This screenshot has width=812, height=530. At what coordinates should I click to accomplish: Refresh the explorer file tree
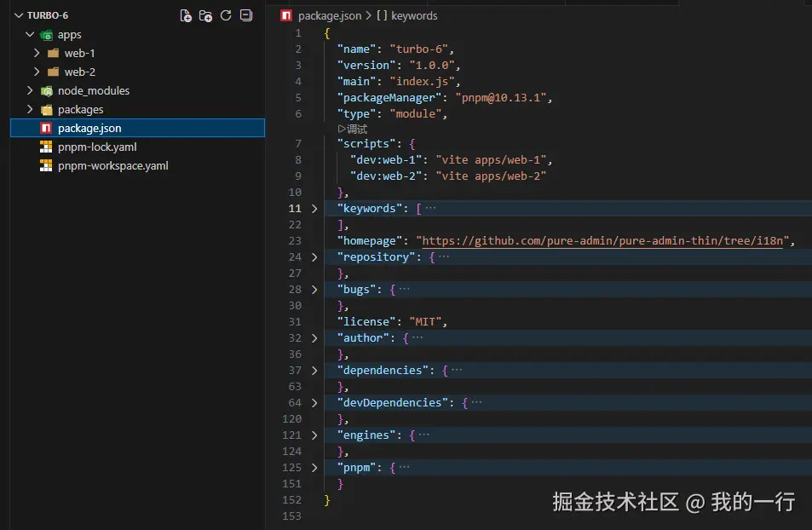[226, 15]
